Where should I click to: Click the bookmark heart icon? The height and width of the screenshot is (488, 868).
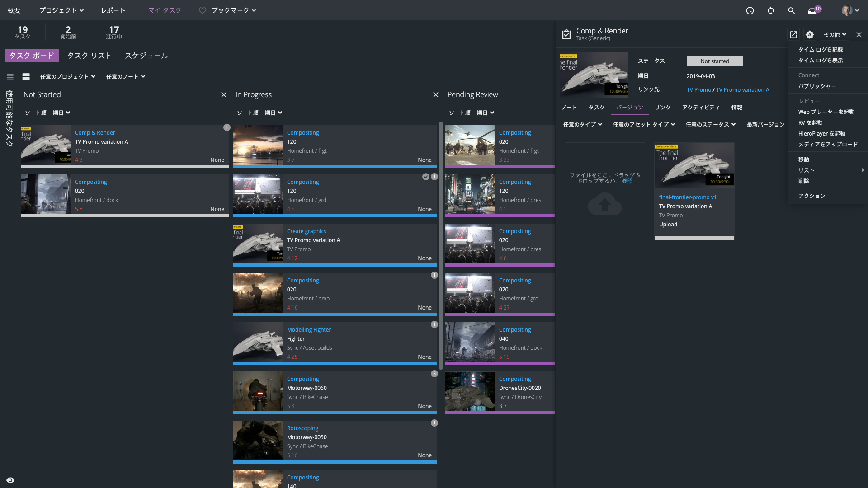[203, 10]
